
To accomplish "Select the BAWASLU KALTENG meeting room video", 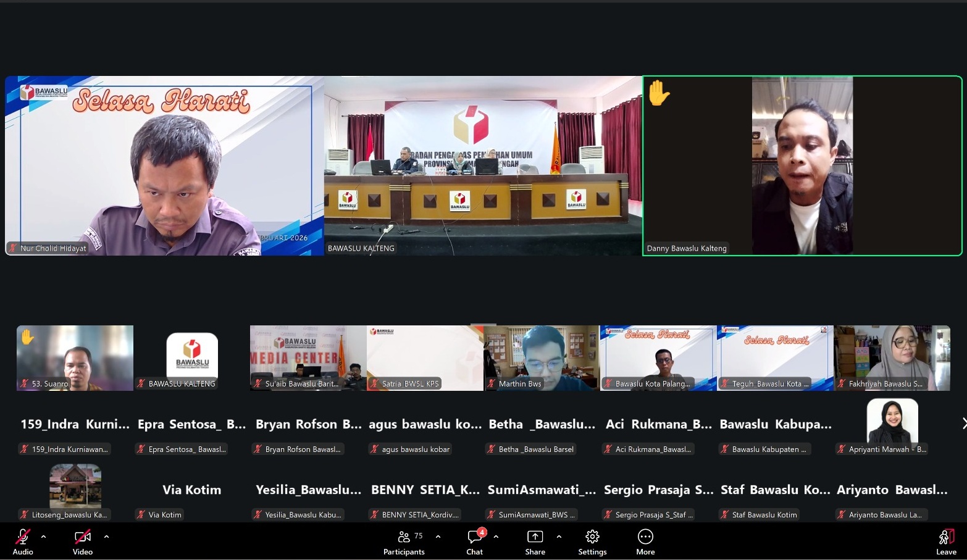I will 483,165.
